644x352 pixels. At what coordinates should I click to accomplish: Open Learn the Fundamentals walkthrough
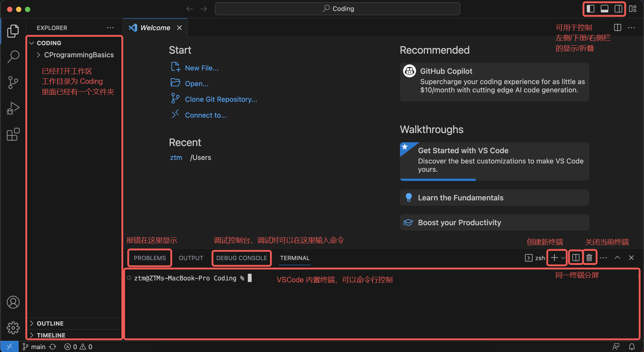[494, 198]
